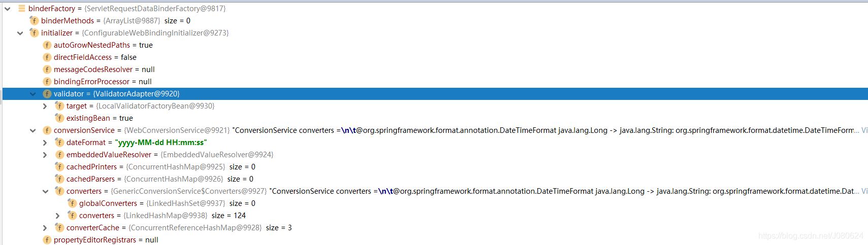
Task: Expand the embeddedValueResolver node
Action: tap(45, 155)
